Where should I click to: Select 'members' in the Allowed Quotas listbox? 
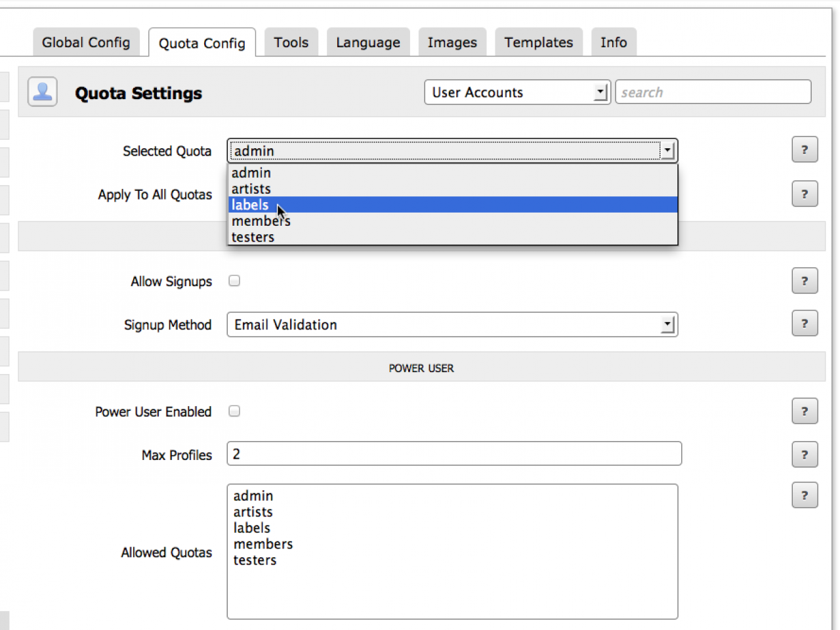(x=263, y=544)
